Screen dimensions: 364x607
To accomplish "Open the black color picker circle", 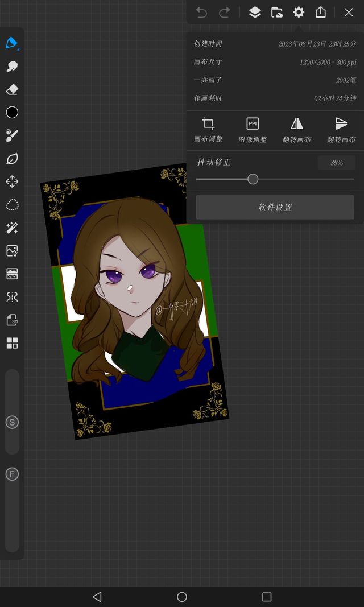I will (x=12, y=113).
